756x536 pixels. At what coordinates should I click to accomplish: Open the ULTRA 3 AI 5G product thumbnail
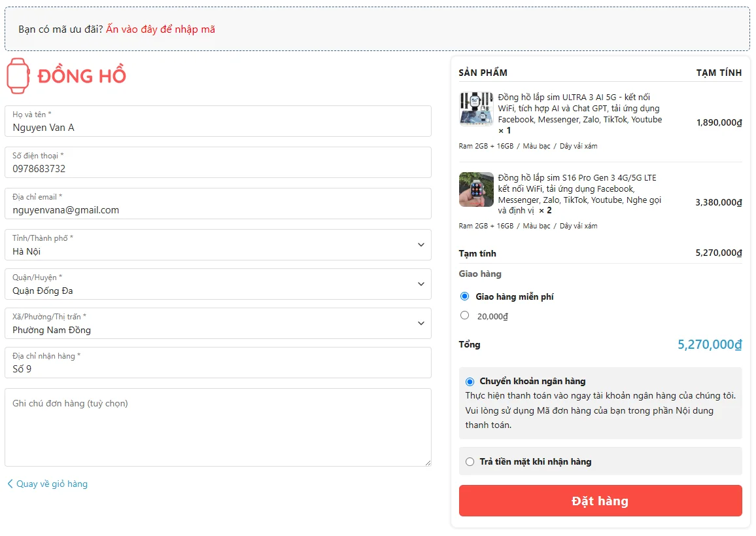(x=476, y=109)
